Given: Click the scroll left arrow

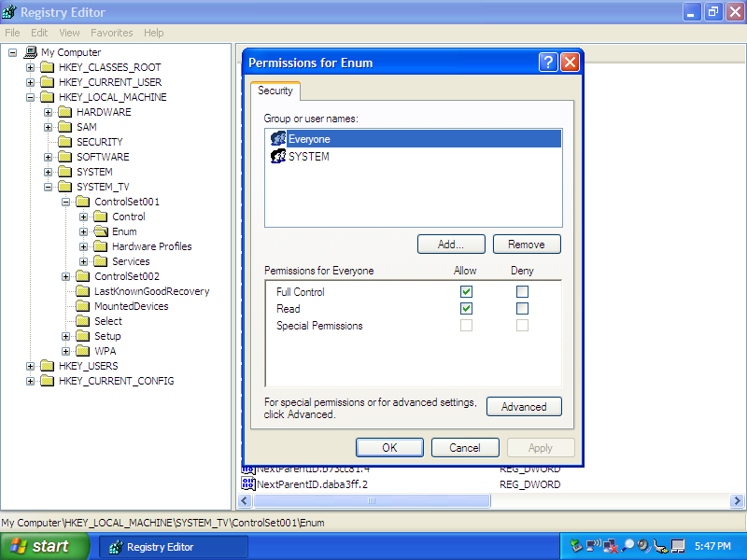Looking at the screenshot, I should 245,501.
